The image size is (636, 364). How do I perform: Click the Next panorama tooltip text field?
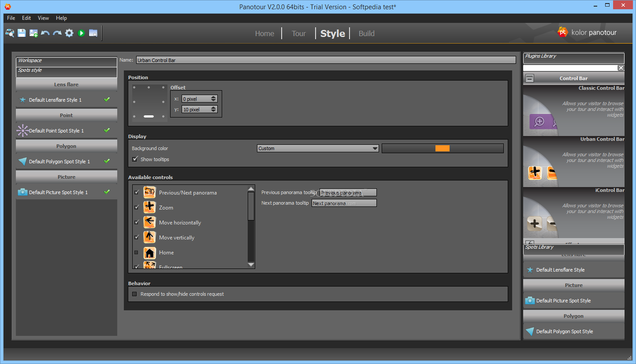[344, 203]
